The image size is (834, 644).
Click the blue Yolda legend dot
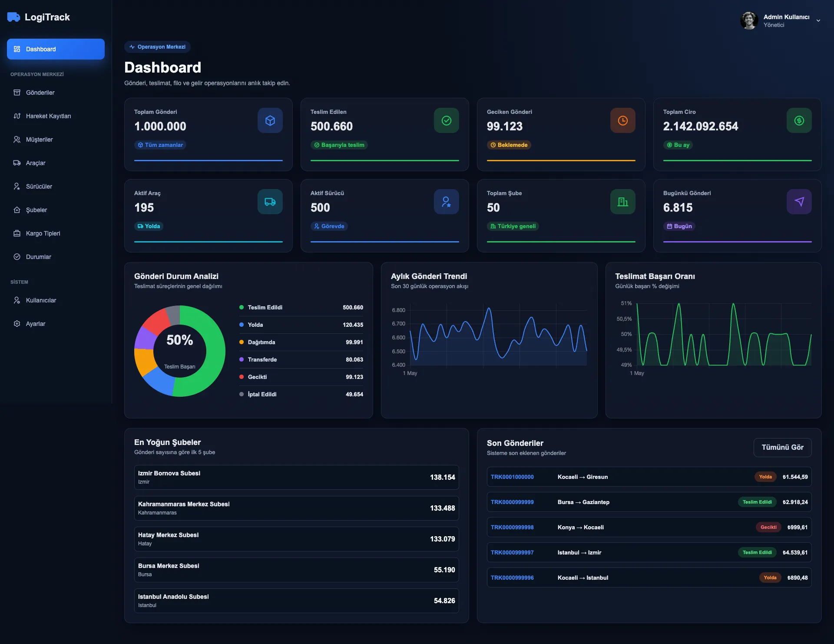coord(242,325)
